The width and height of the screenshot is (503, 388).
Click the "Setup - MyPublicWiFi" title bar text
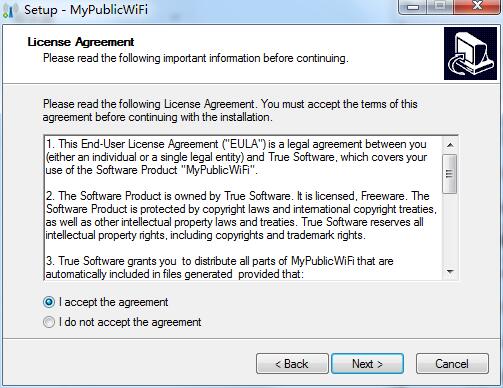(x=86, y=9)
